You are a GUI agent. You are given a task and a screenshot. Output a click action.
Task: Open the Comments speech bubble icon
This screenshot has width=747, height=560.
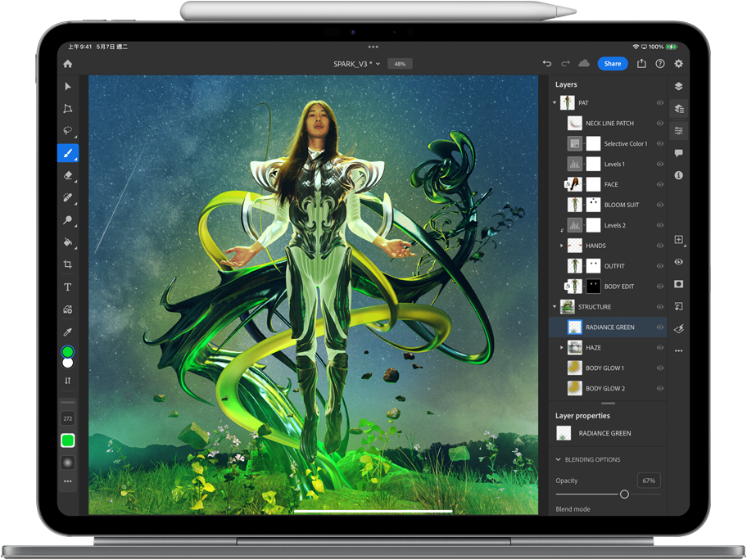[678, 153]
